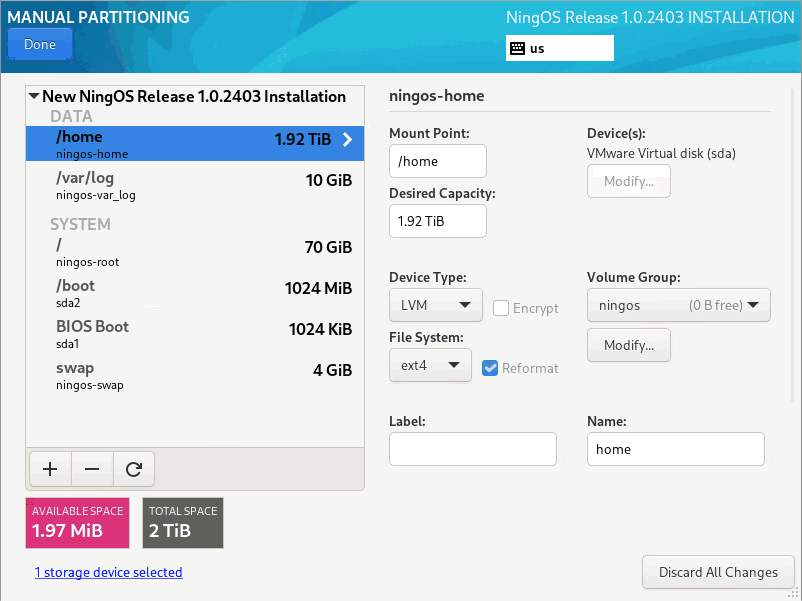Toggle the Reformat checkbox
The height and width of the screenshot is (601, 802).
coord(490,368)
